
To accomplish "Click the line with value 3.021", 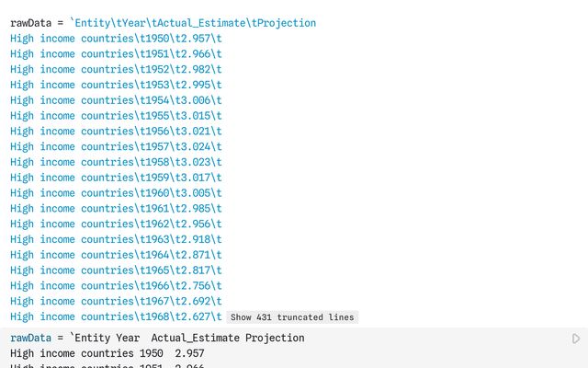I will click(x=116, y=131).
